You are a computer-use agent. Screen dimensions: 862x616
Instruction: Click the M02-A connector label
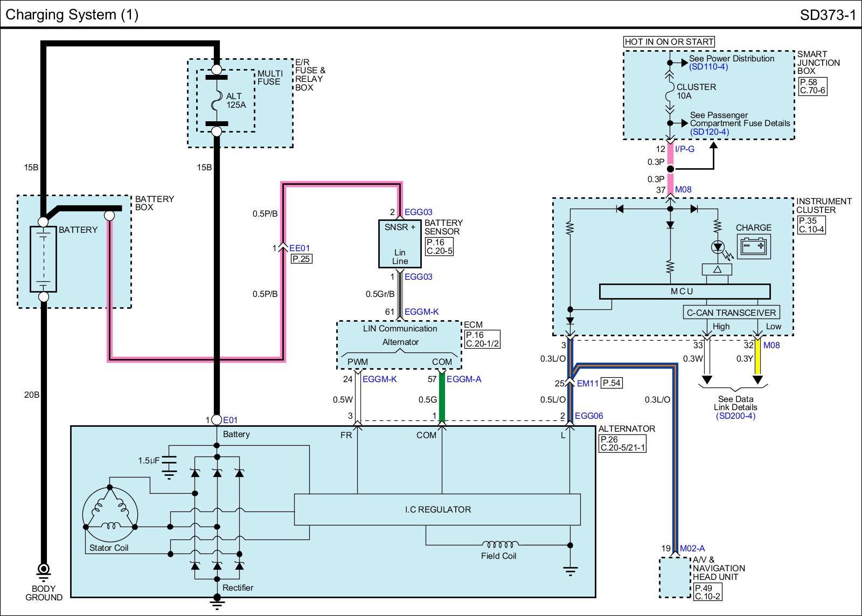[x=692, y=549]
